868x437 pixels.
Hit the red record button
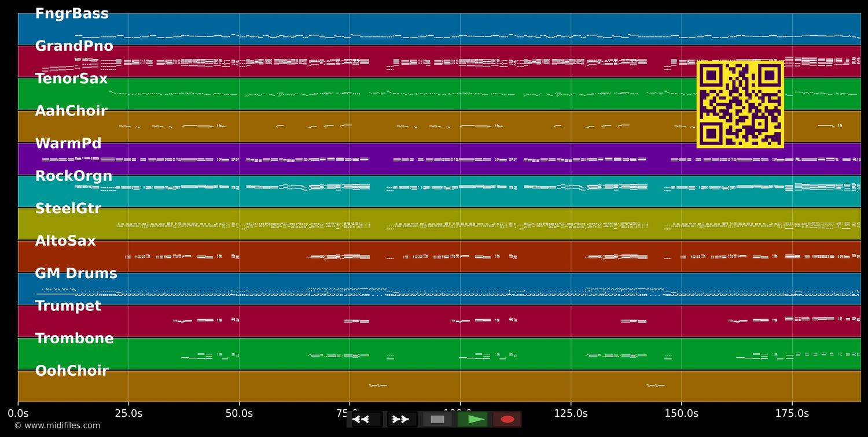click(507, 419)
